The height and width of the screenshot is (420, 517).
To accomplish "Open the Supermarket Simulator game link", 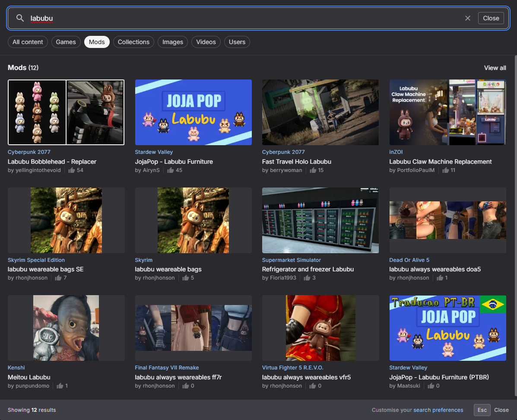I will point(291,260).
